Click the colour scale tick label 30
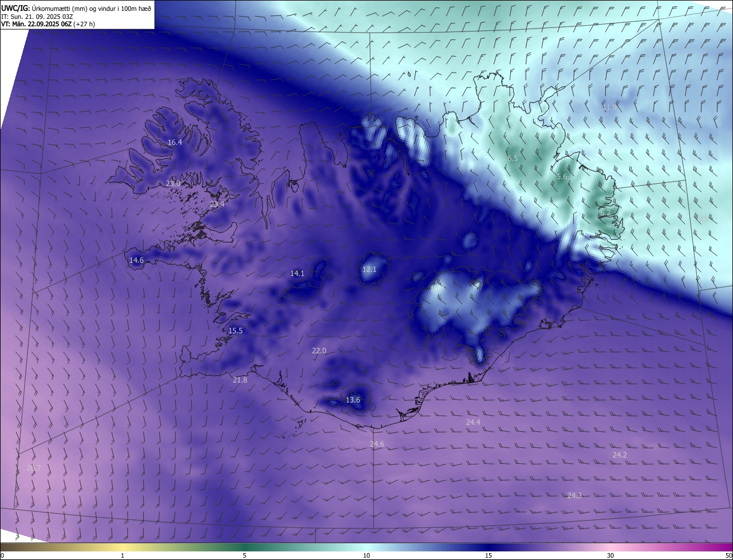733x560 pixels. point(610,556)
